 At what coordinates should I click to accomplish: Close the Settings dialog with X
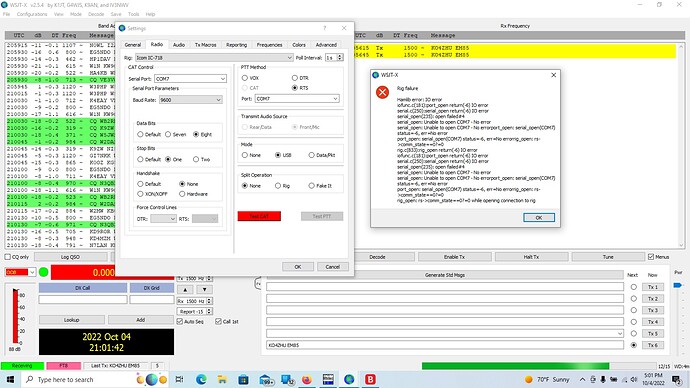click(344, 28)
